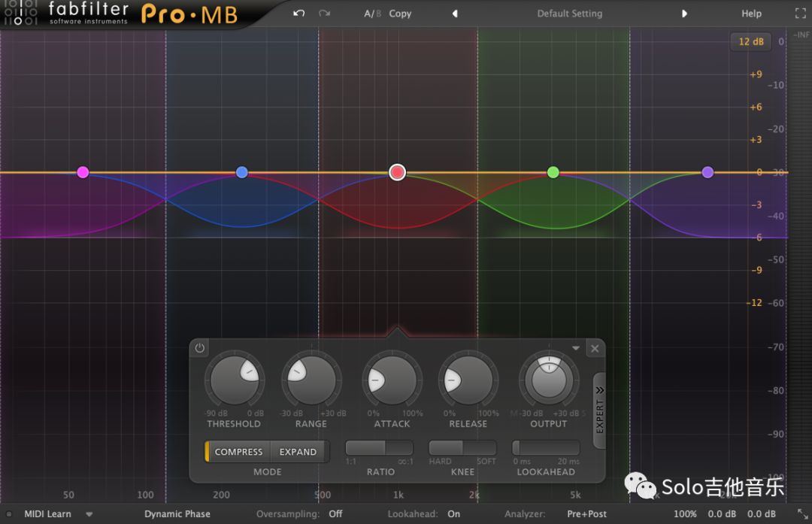812x524 pixels.
Task: Select the green band handle
Action: (553, 172)
